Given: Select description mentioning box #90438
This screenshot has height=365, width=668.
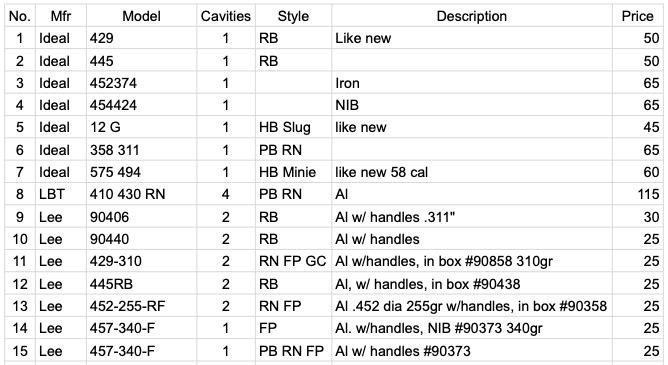Looking at the screenshot, I should [472, 284].
